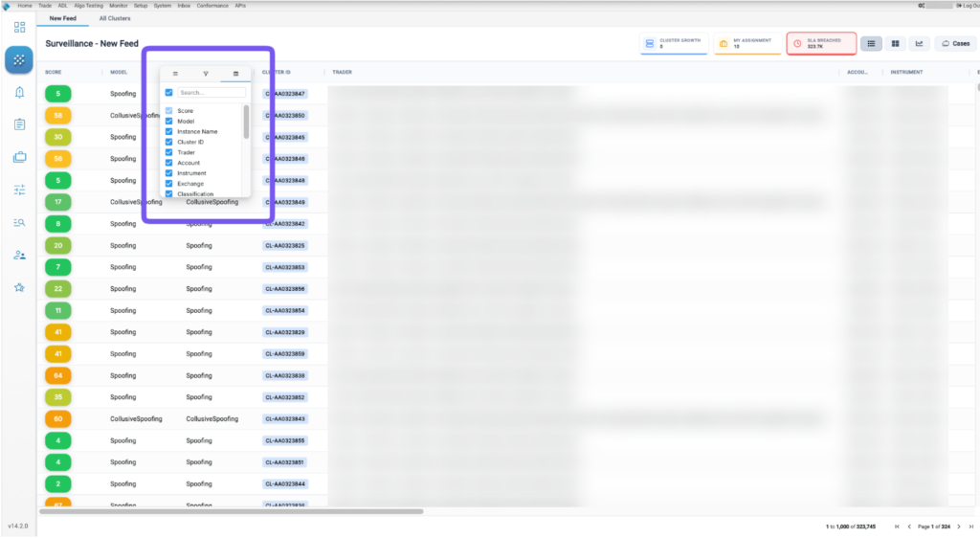Screen dimensions: 980x538
Task: Toggle the select-all columns checkbox beside Search
Action: [x=168, y=93]
